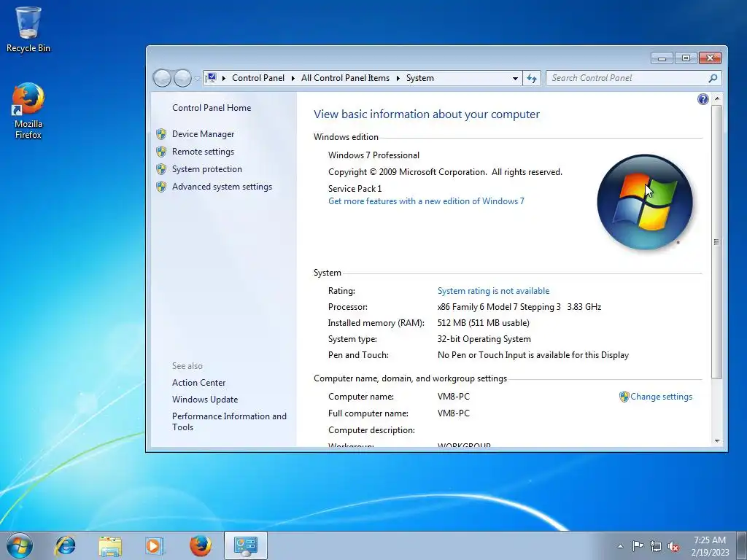Viewport: 747px width, 560px height.
Task: Maximize the System window
Action: pos(686,58)
